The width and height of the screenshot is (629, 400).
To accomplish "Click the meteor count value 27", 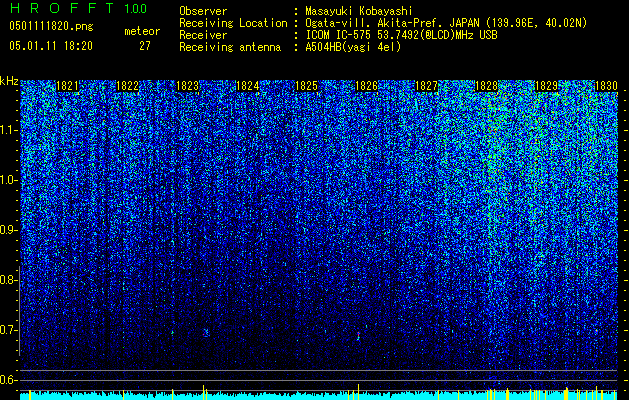I will (x=145, y=46).
